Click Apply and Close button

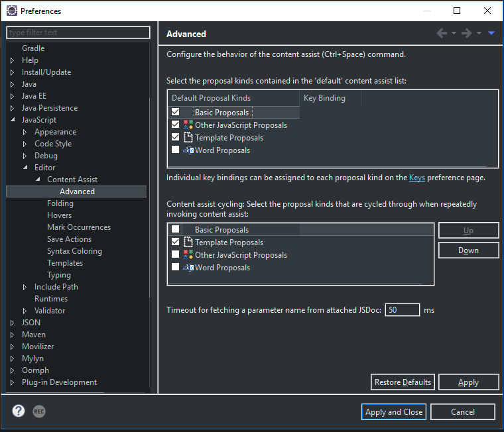(x=394, y=411)
